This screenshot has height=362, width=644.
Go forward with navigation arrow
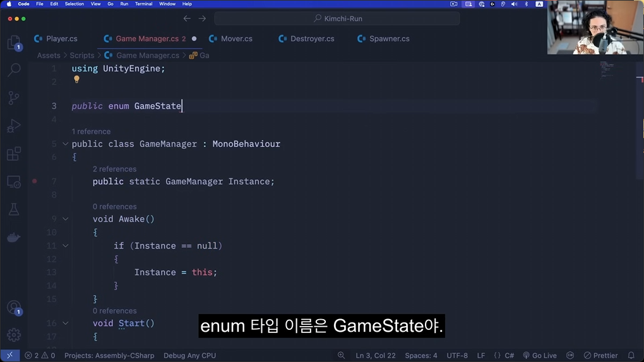click(202, 18)
